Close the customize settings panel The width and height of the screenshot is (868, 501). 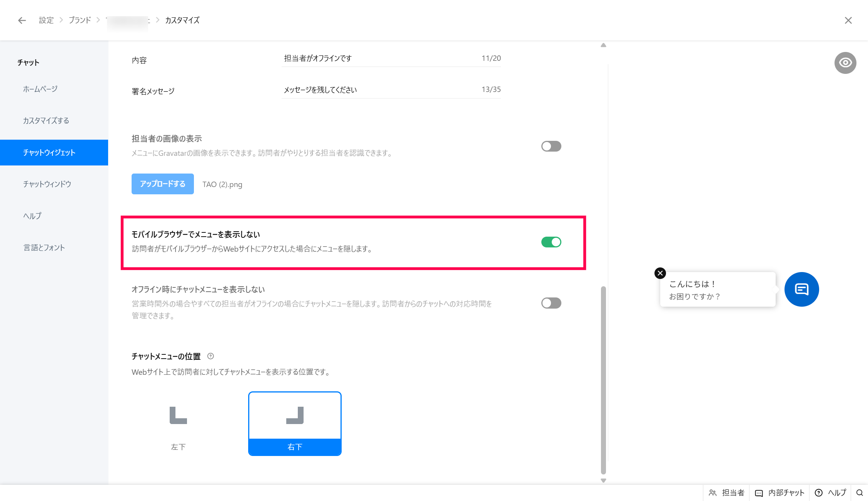tap(848, 20)
